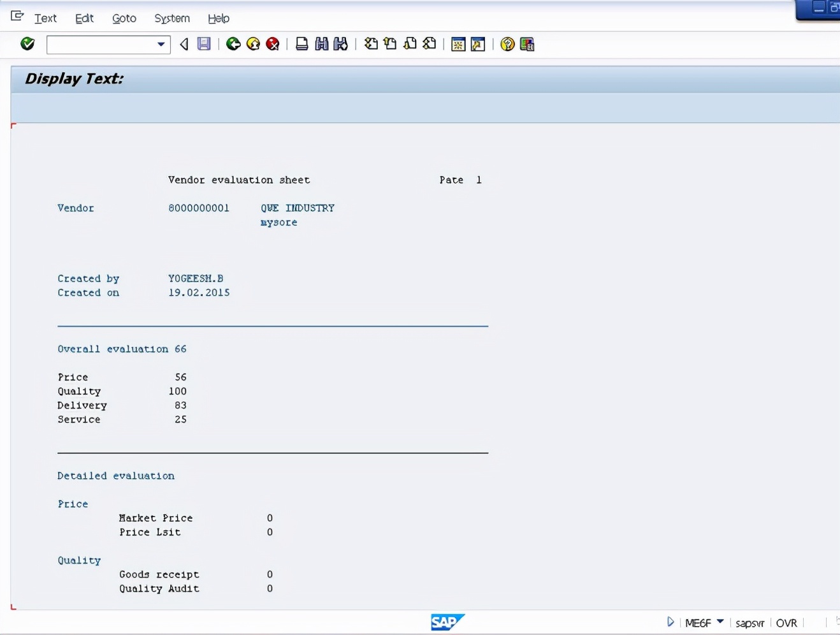Toggle OVR insert mode in status bar
840x635 pixels.
(786, 623)
